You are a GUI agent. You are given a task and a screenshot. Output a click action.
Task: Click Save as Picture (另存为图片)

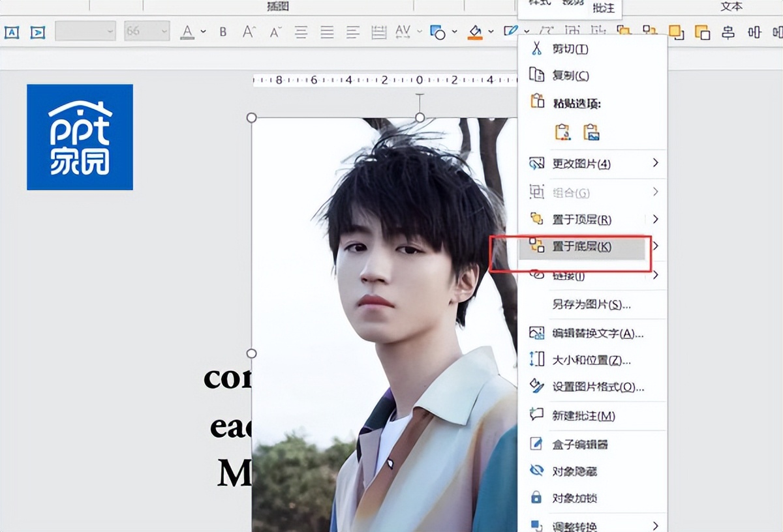[592, 304]
